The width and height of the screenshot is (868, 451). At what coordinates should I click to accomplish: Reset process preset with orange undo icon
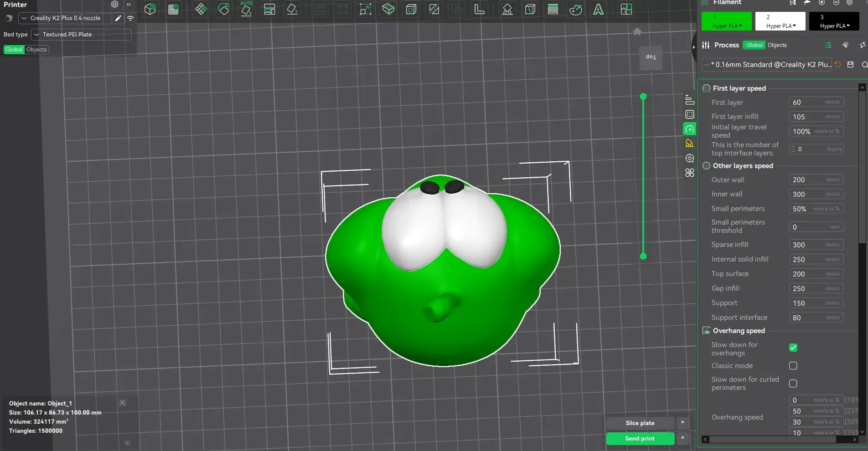point(838,65)
